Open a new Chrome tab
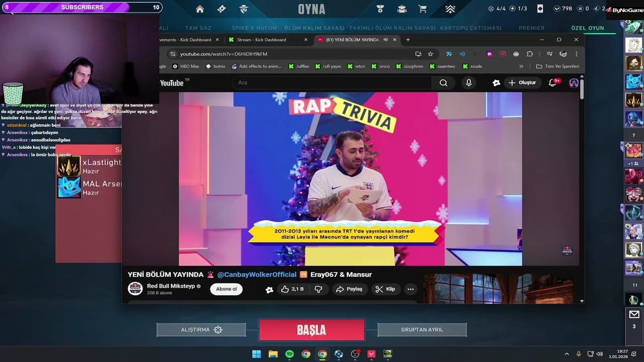 click(408, 40)
